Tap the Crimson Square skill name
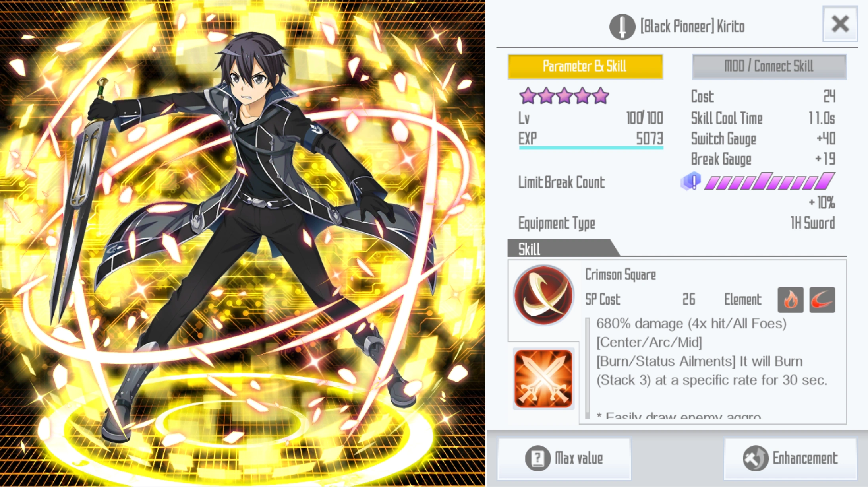868x487 pixels. coord(621,275)
